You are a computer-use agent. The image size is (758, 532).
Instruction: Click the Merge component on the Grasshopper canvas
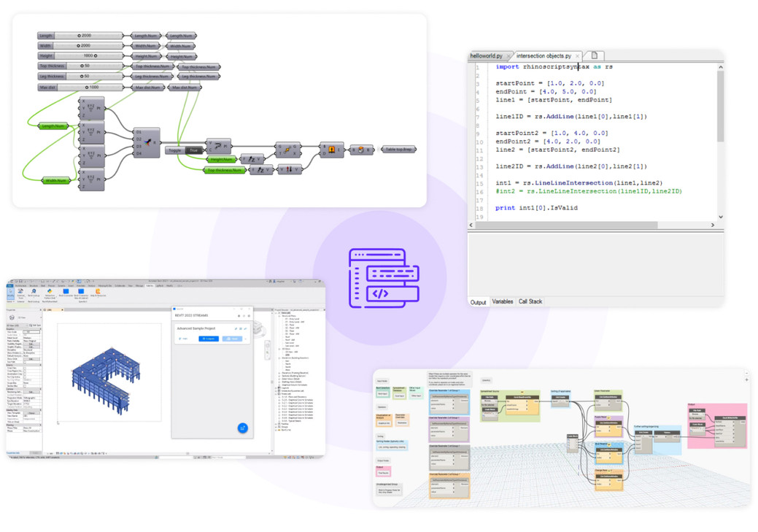146,142
